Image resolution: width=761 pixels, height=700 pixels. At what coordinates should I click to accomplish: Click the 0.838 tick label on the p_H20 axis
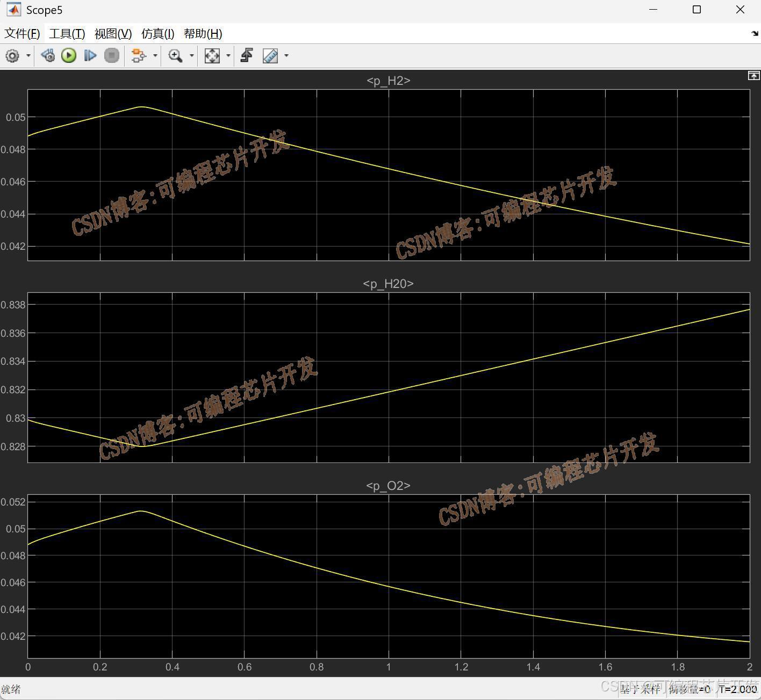point(13,305)
